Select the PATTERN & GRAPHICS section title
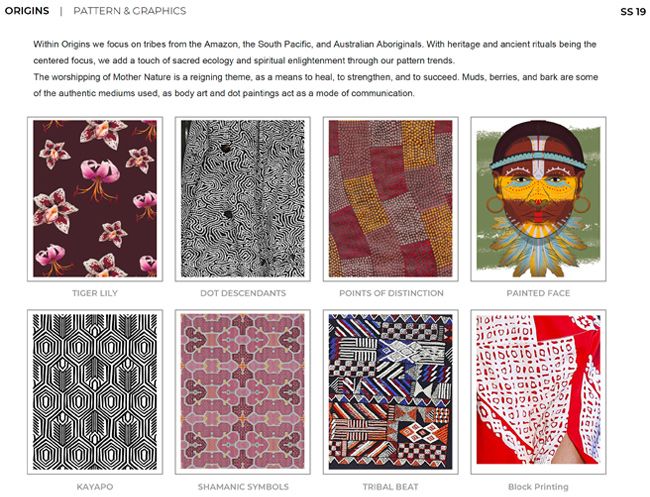 tap(130, 11)
